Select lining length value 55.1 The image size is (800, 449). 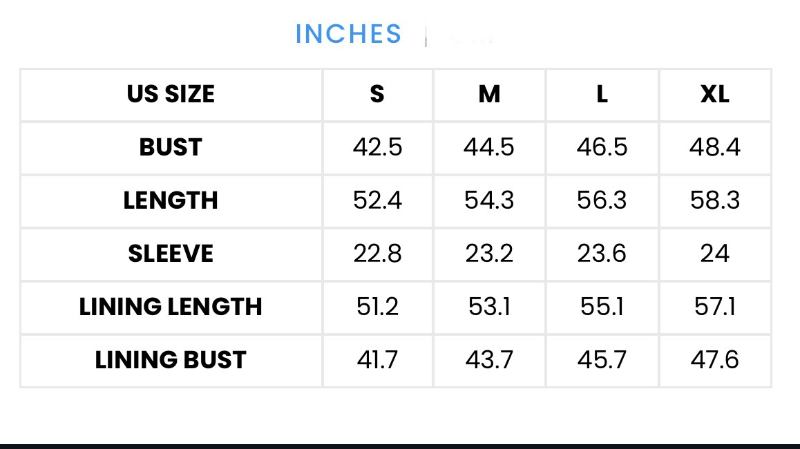click(602, 307)
